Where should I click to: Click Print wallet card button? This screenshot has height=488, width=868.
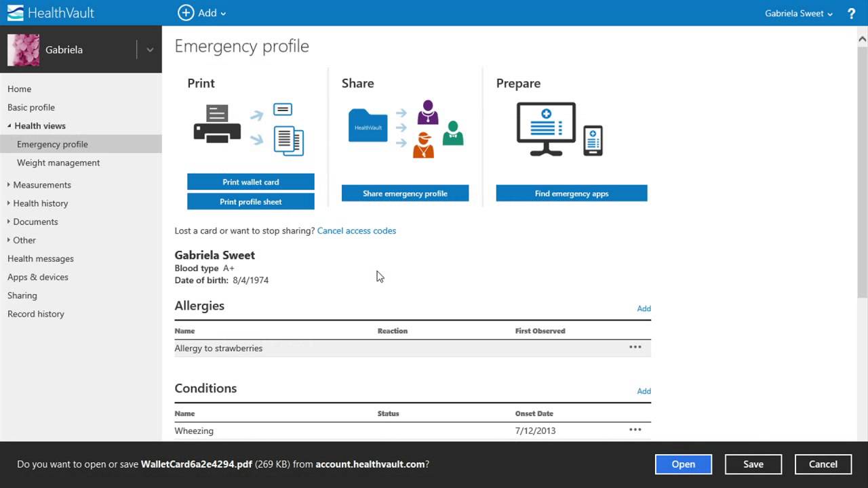251,182
